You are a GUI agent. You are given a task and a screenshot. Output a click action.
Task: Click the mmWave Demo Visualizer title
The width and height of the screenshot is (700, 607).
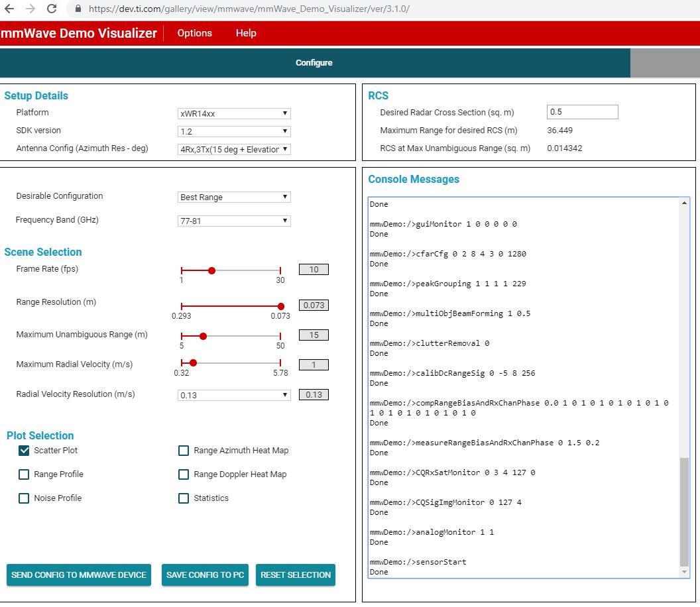click(79, 33)
